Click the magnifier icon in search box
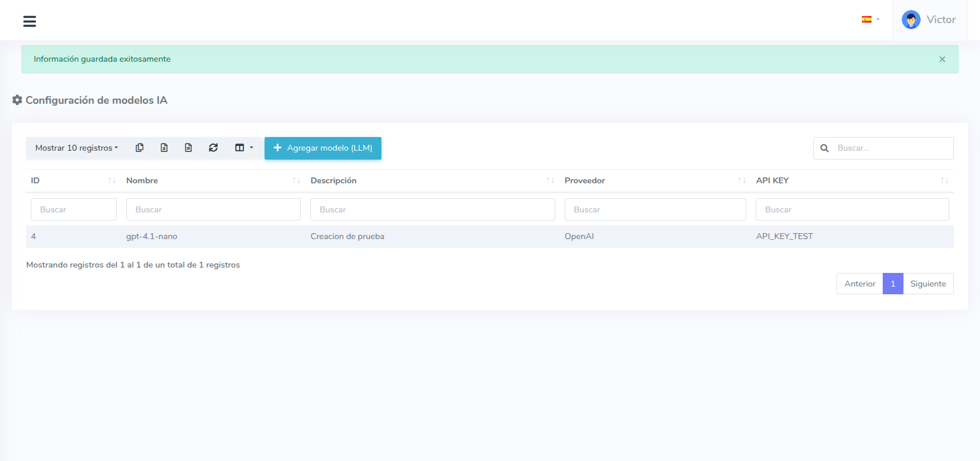 point(825,148)
